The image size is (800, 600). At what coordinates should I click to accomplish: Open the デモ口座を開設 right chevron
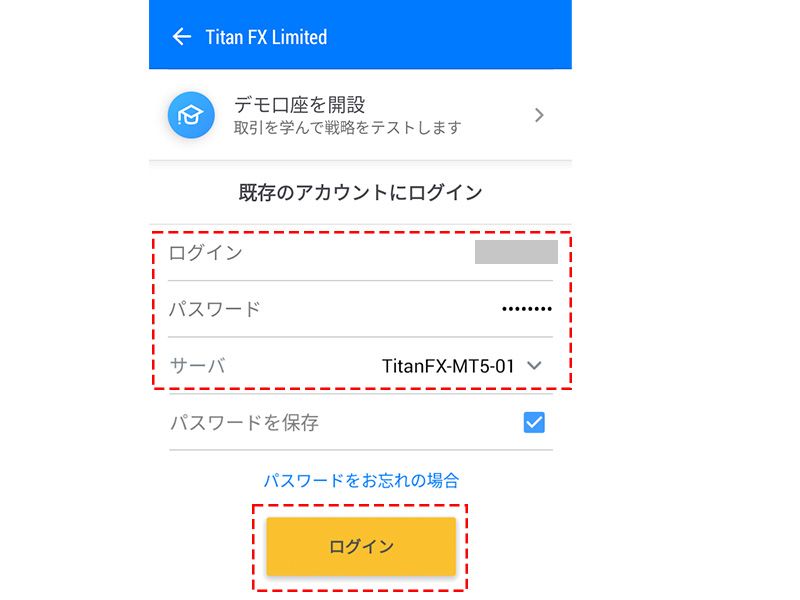coord(539,115)
